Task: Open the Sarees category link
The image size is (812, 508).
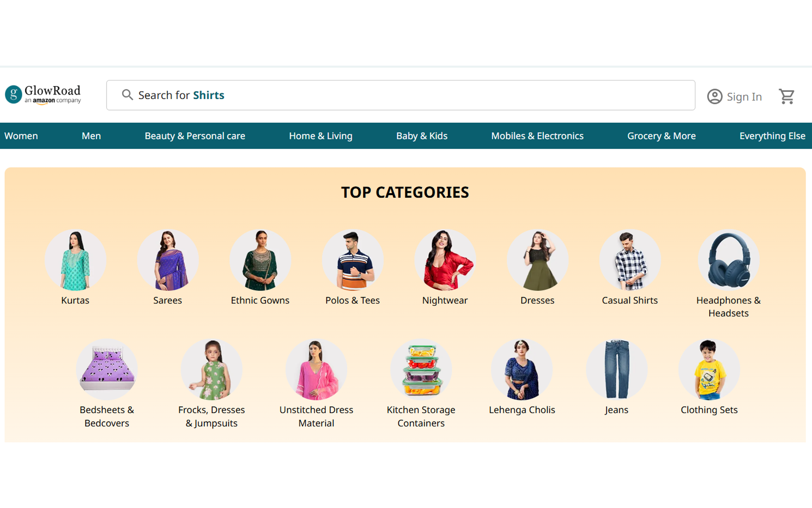Action: [167, 300]
